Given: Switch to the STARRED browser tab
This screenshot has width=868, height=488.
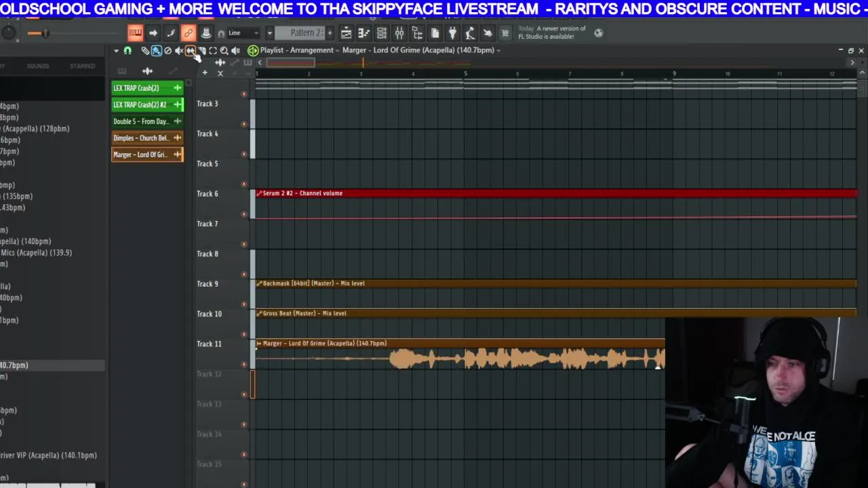Looking at the screenshot, I should (82, 66).
